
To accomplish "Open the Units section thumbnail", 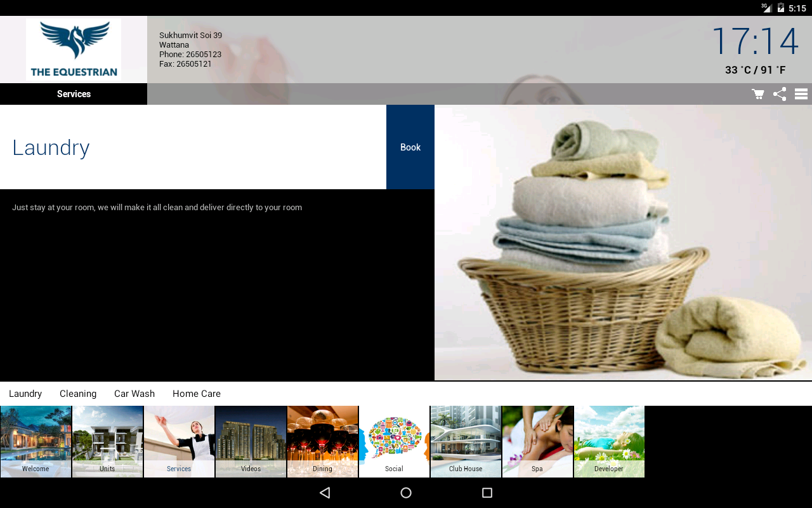I will point(107,442).
